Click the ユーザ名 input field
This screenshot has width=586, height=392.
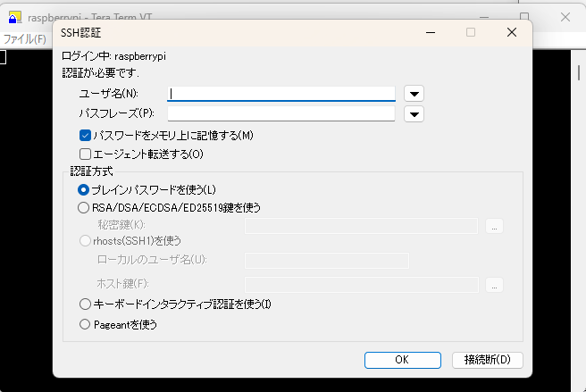[x=281, y=93]
